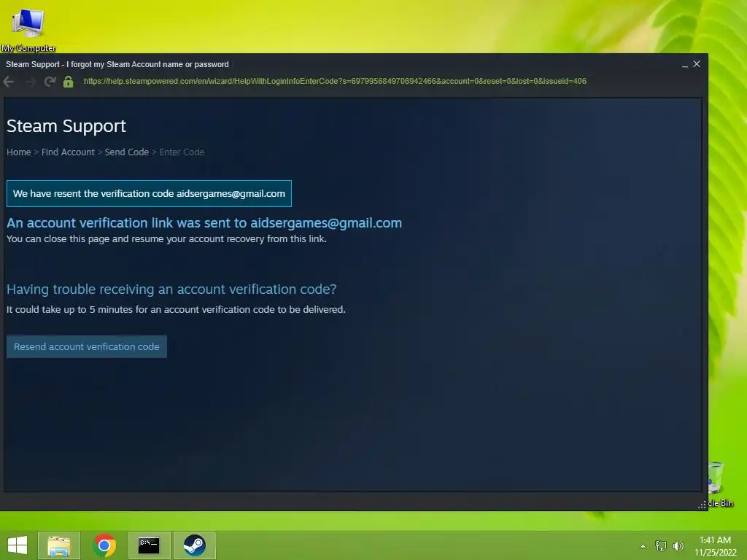Click the green padlock security icon

[x=68, y=82]
